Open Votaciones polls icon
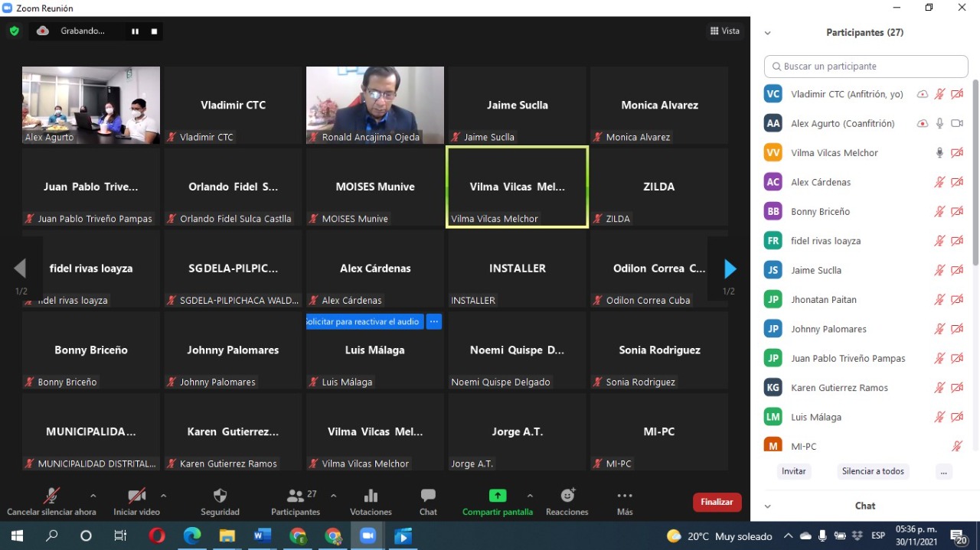Screen dimensions: 980x550 tap(371, 496)
